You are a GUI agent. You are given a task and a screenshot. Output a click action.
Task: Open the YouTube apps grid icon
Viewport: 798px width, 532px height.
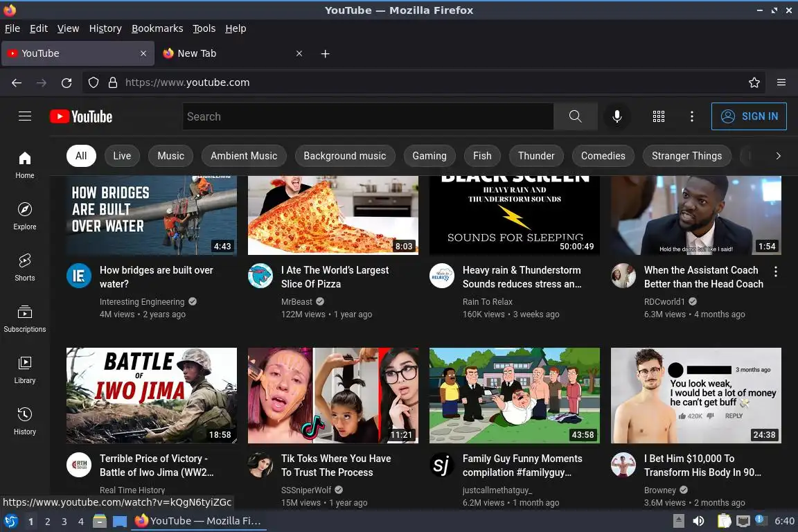[x=659, y=116]
